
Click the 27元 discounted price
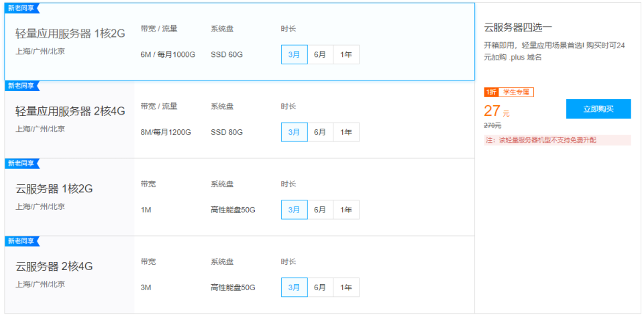click(x=497, y=111)
